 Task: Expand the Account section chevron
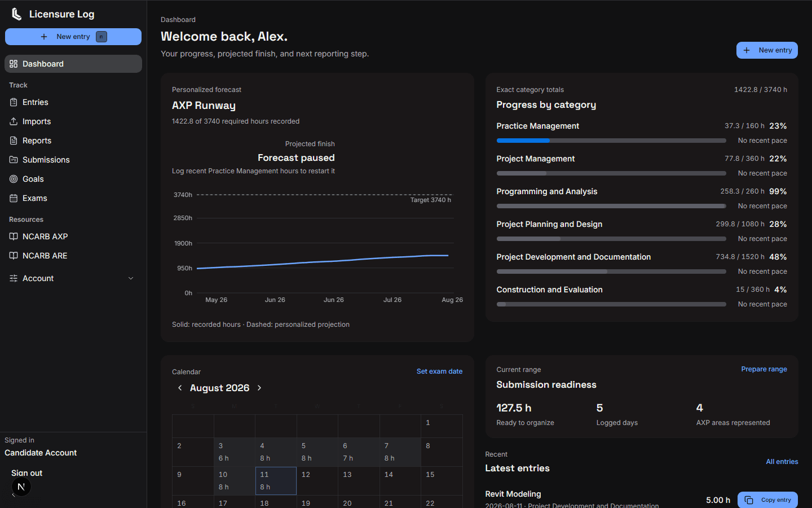[131, 278]
